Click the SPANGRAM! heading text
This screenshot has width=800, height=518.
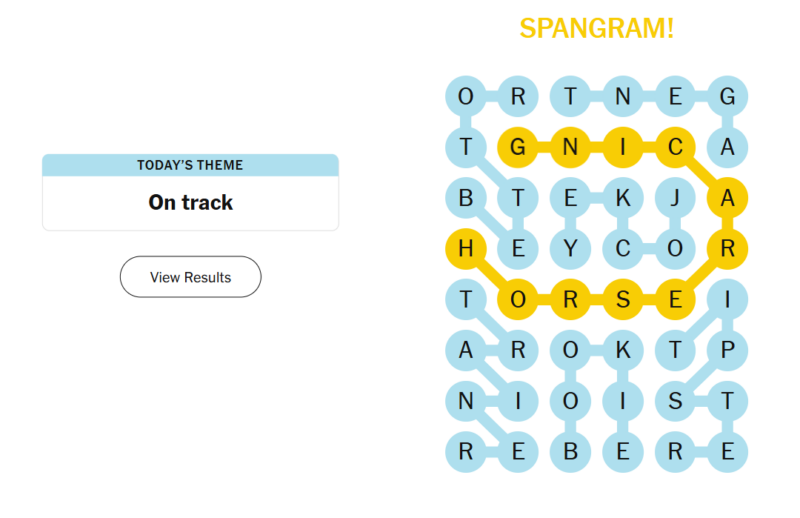(x=597, y=29)
